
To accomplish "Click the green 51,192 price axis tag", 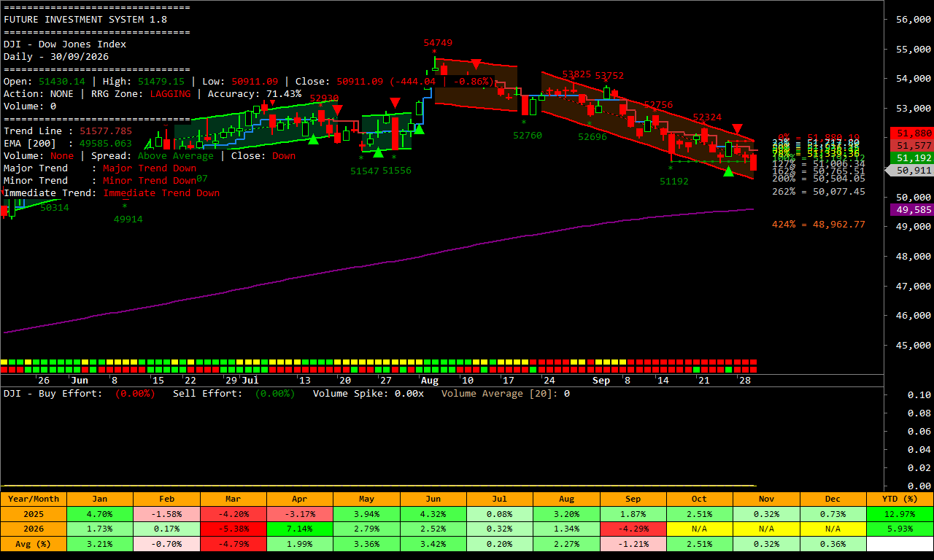I will click(911, 158).
